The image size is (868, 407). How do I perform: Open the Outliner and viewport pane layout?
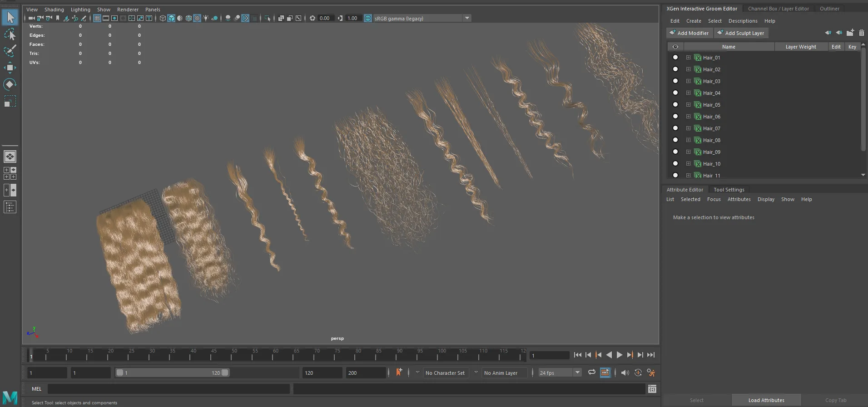point(10,190)
